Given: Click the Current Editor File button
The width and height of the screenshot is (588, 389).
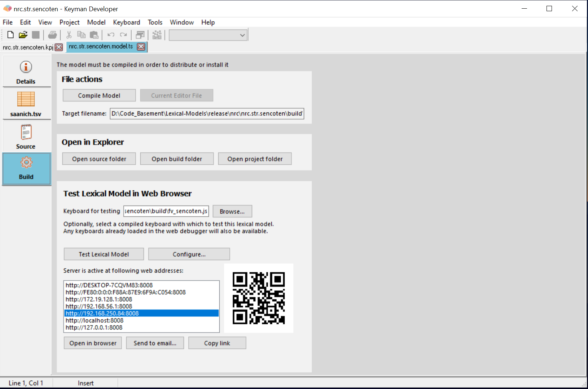Looking at the screenshot, I should pyautogui.click(x=176, y=95).
